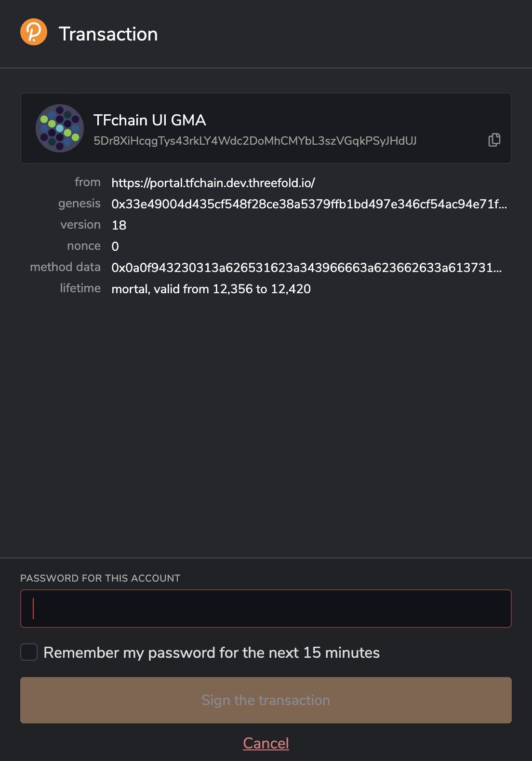Click the method data row label
Image resolution: width=532 pixels, height=761 pixels.
click(65, 267)
